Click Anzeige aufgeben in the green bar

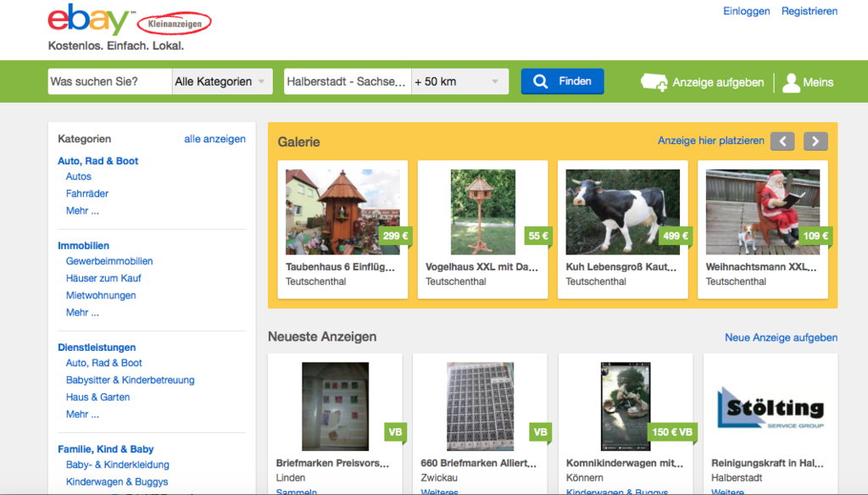click(717, 82)
